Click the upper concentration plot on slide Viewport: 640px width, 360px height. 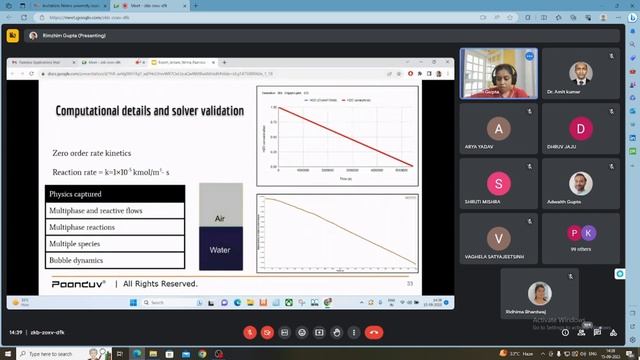click(x=337, y=136)
